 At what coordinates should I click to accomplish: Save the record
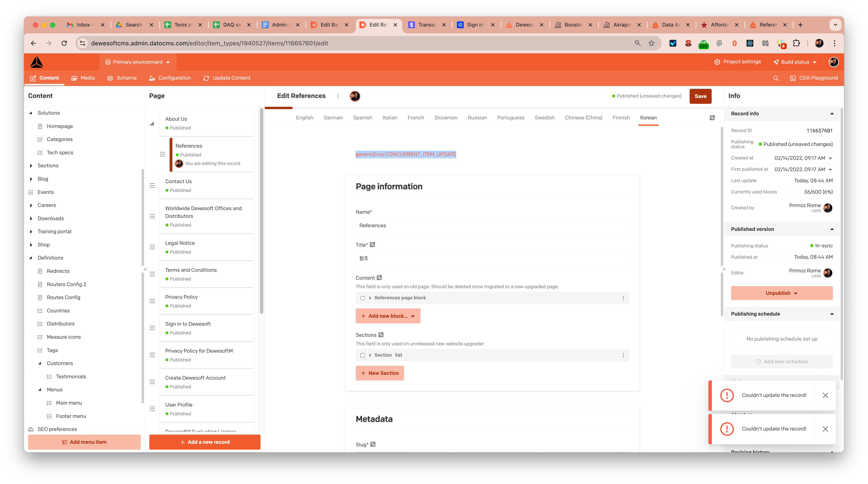(700, 96)
